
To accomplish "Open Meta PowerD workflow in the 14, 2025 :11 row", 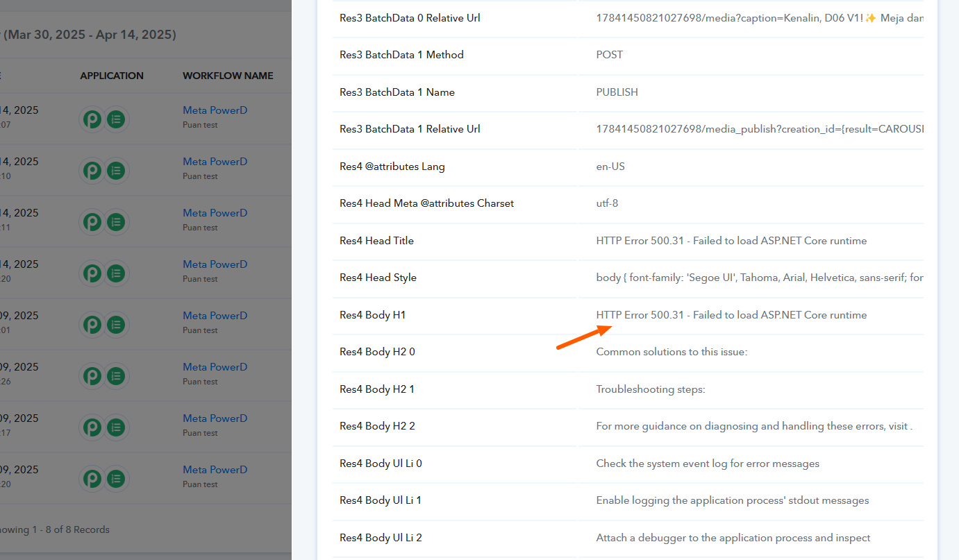I will point(215,213).
